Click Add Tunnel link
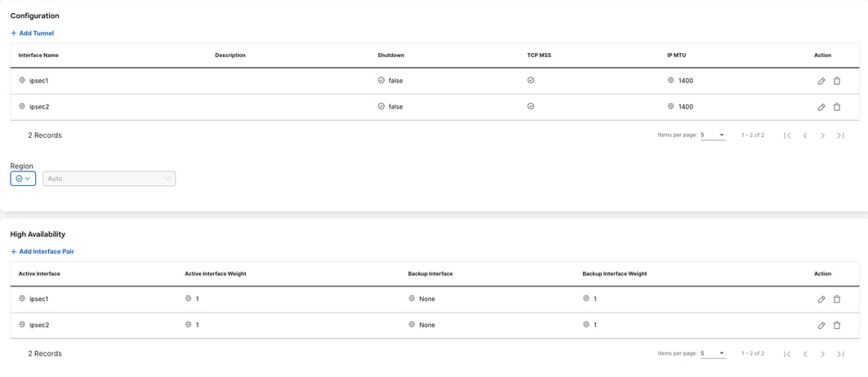The image size is (868, 377). [32, 33]
